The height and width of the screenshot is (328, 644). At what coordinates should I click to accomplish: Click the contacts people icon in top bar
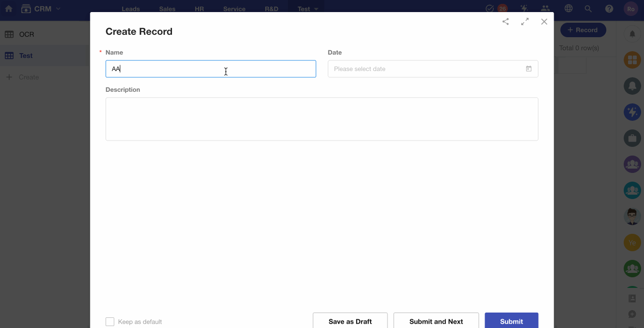pyautogui.click(x=545, y=9)
